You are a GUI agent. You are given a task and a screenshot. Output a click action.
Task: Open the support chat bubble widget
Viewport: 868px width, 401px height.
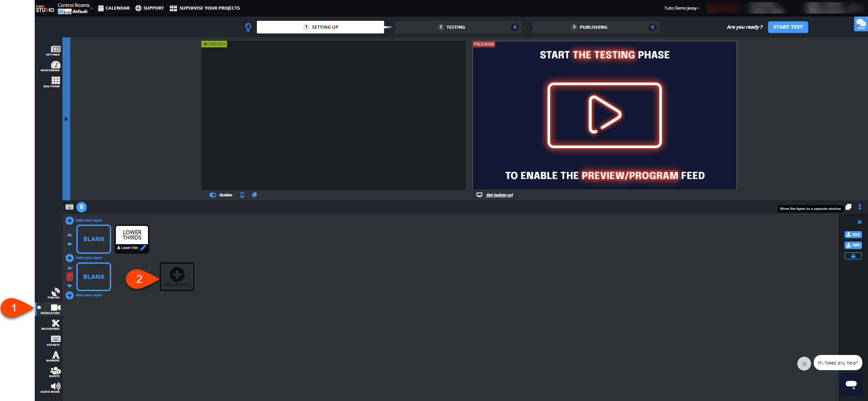click(851, 384)
